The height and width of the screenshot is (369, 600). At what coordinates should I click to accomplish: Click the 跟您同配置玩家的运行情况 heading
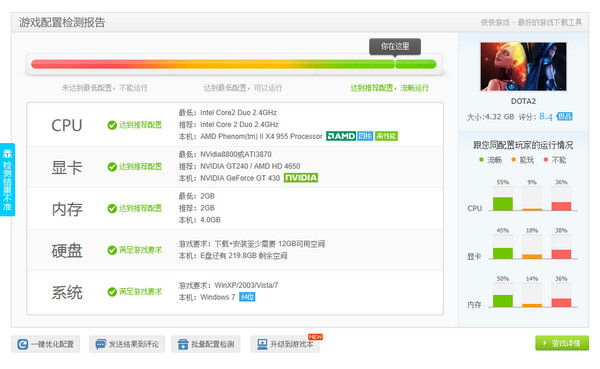[x=523, y=145]
